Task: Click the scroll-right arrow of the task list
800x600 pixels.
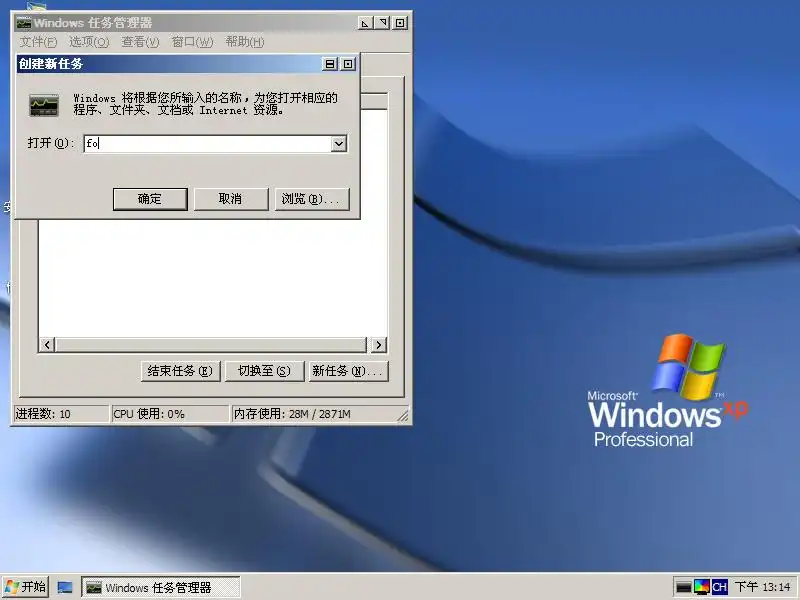Action: [378, 345]
